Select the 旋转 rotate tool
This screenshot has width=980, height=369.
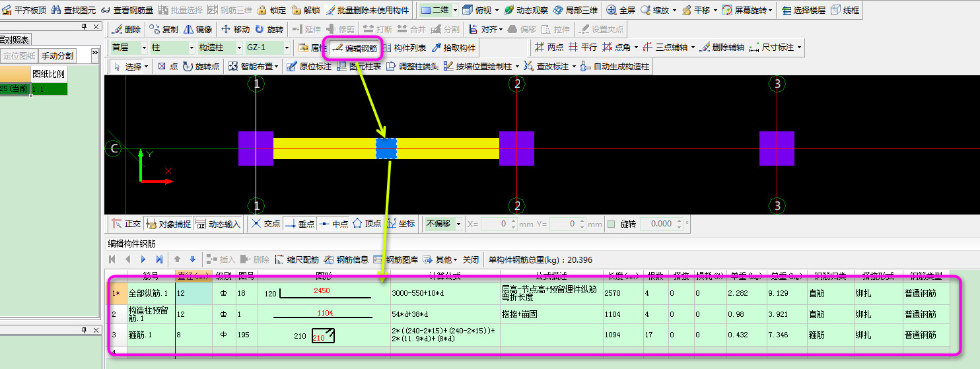tap(269, 29)
